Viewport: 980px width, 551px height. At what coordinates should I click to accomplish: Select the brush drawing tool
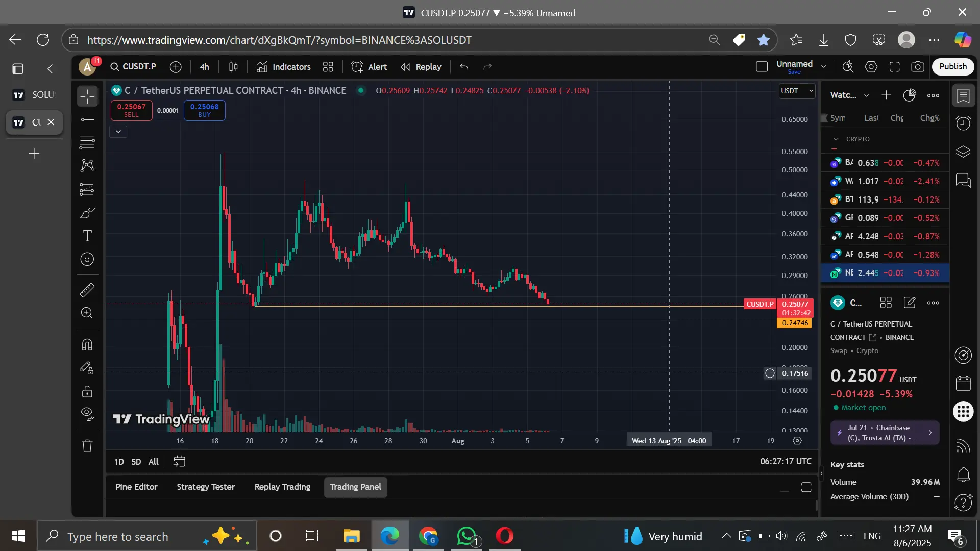coord(87,213)
